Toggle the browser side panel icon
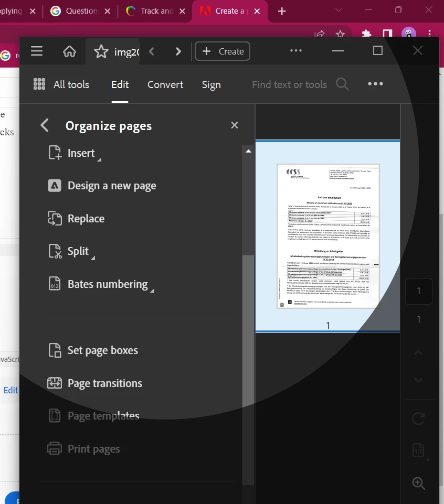The image size is (444, 504). tap(387, 34)
